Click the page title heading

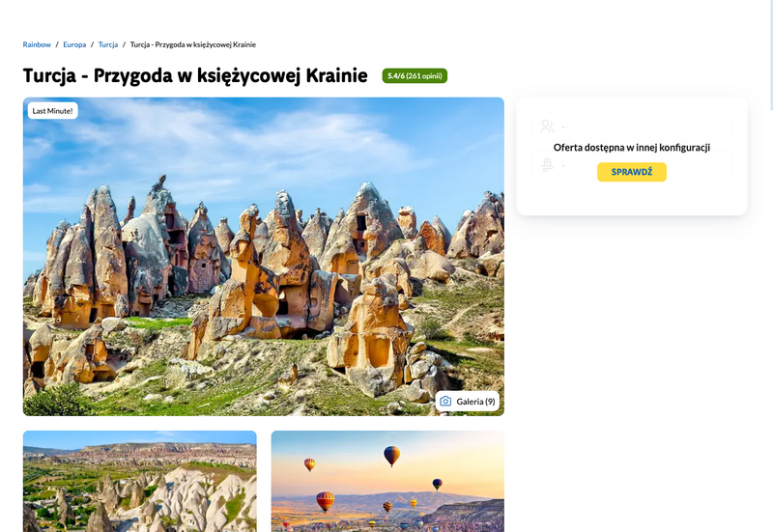tap(195, 76)
